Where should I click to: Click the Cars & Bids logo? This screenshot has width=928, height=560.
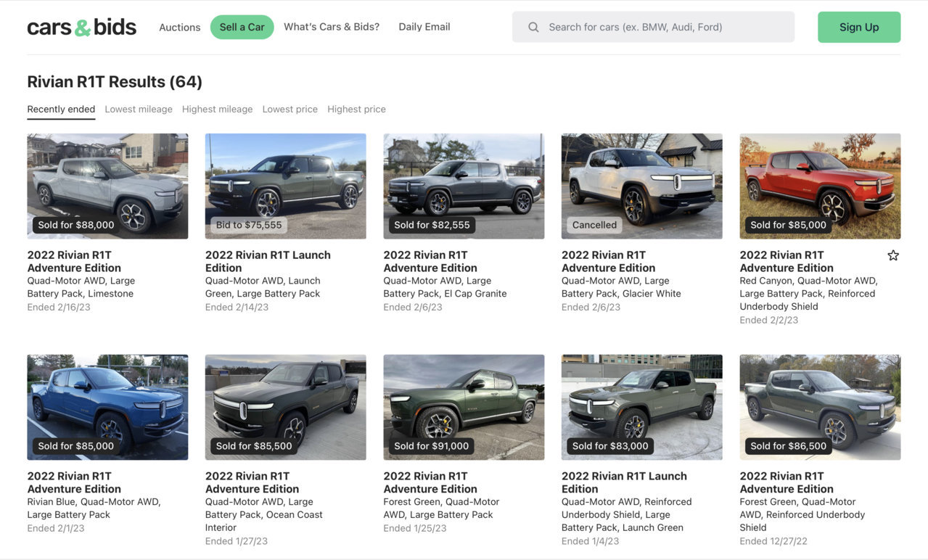[81, 28]
